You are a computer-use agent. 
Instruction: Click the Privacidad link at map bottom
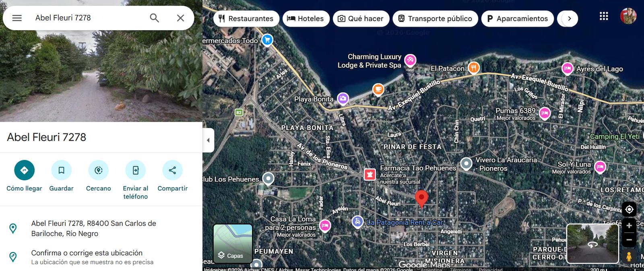[x=490, y=269]
